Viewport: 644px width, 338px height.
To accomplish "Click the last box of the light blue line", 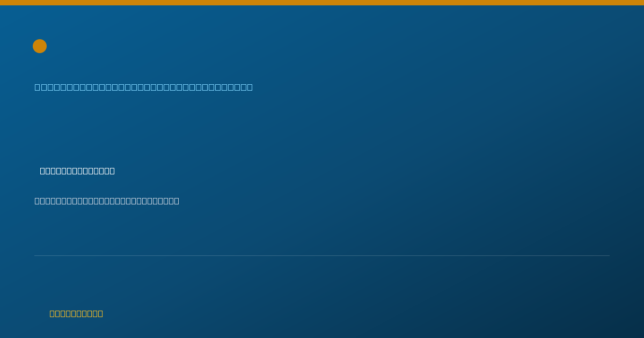I will (250, 87).
